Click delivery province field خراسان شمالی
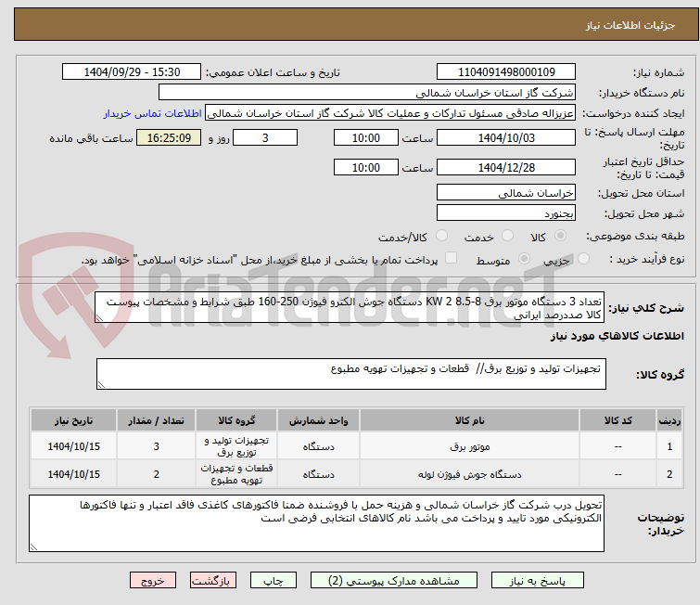700x605 pixels. (x=506, y=193)
